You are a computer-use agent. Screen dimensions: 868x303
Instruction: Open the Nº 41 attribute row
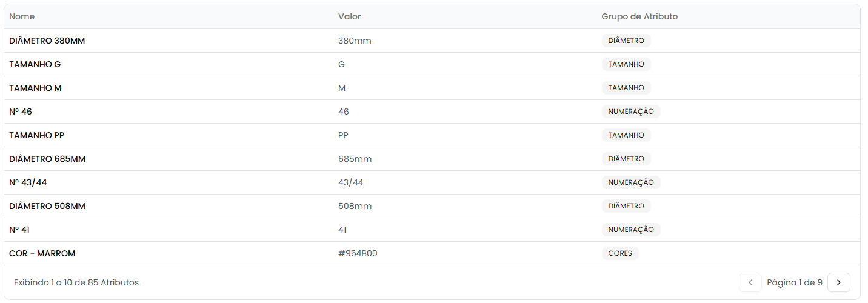(x=19, y=230)
